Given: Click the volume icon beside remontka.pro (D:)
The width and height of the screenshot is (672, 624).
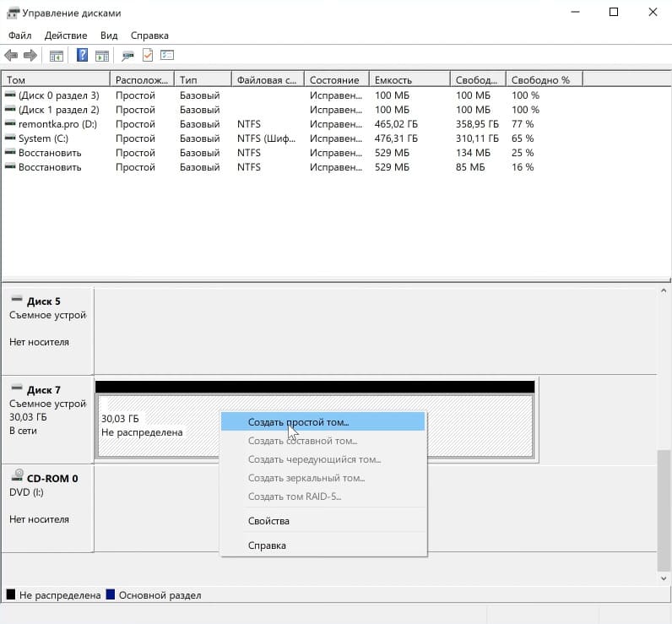Looking at the screenshot, I should click(x=10, y=124).
